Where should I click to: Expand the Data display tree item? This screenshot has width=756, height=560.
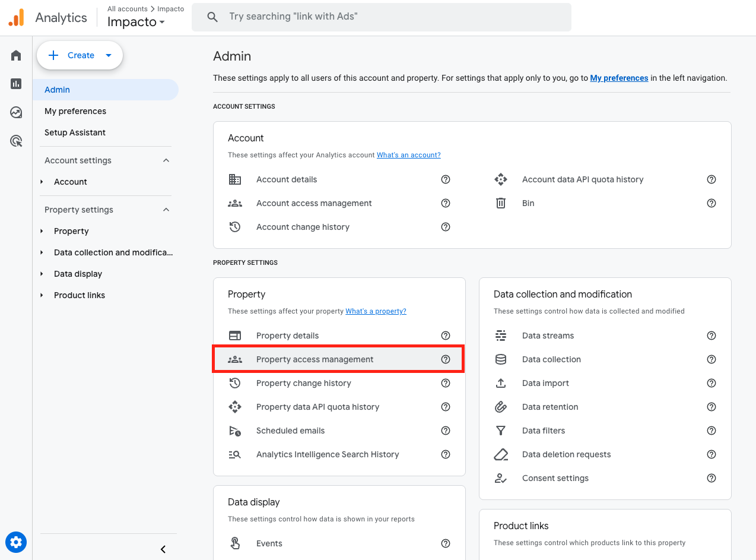point(42,274)
